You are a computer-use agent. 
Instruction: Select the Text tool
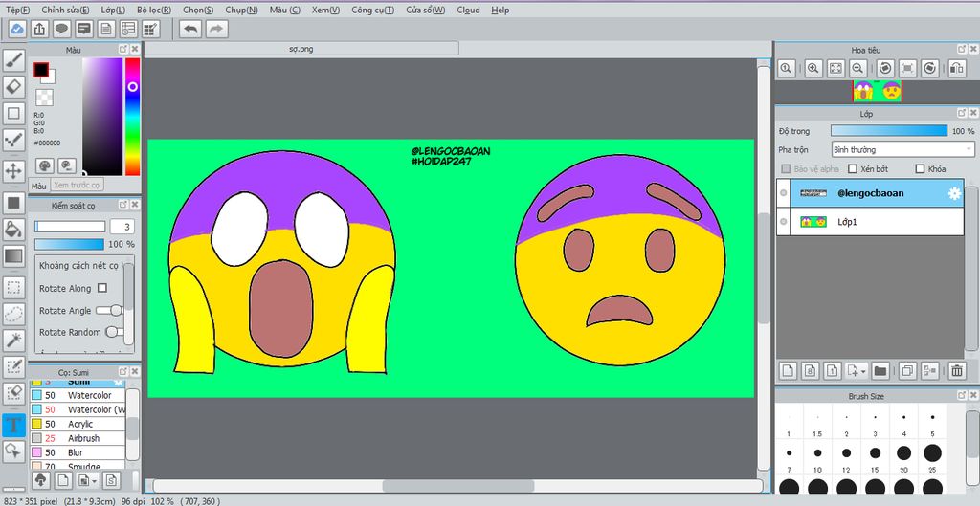[13, 424]
